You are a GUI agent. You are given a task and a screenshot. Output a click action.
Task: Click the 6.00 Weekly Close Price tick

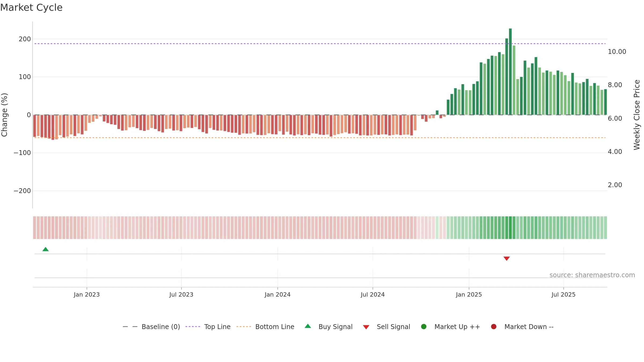pyautogui.click(x=615, y=119)
